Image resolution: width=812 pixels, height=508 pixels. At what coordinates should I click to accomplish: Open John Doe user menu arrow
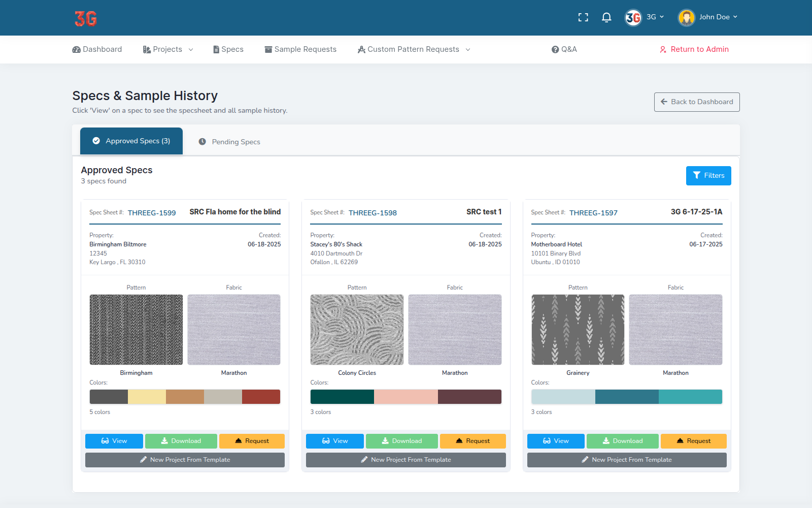735,17
